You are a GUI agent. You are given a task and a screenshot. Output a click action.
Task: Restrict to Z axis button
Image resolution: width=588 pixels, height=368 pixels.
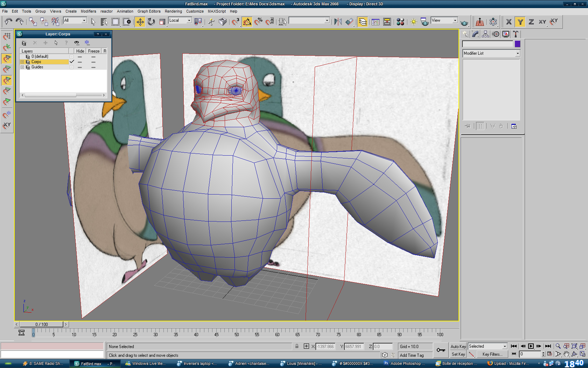[x=531, y=22]
